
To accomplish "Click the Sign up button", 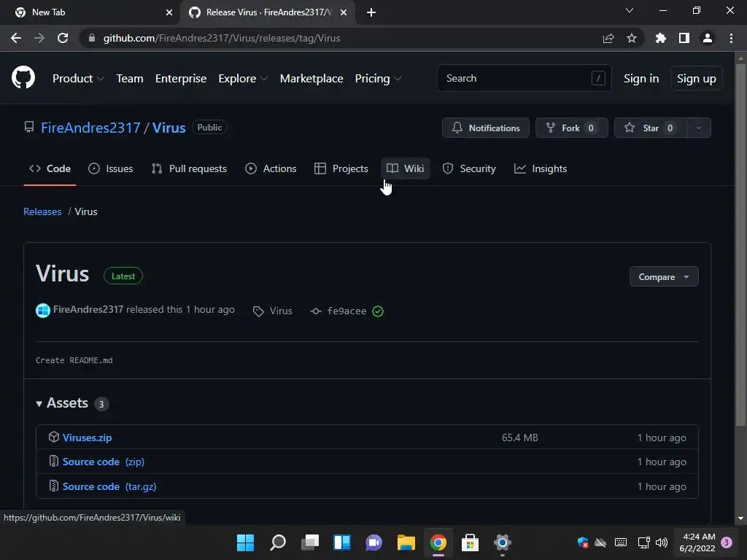I will click(697, 79).
